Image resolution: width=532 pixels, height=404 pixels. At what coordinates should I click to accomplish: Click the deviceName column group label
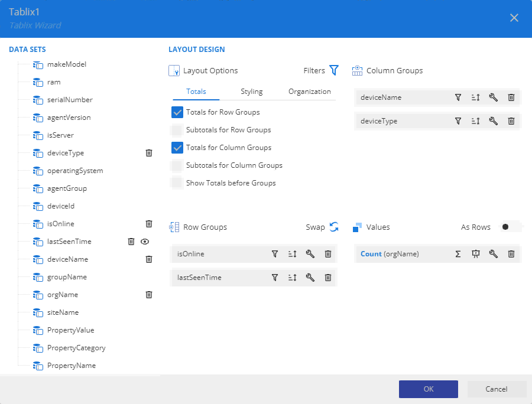point(381,97)
